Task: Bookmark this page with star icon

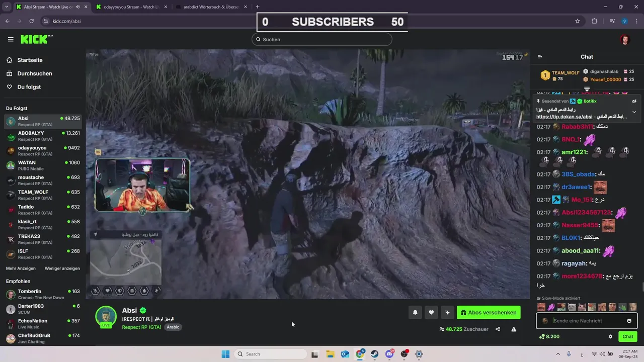Action: (578, 21)
